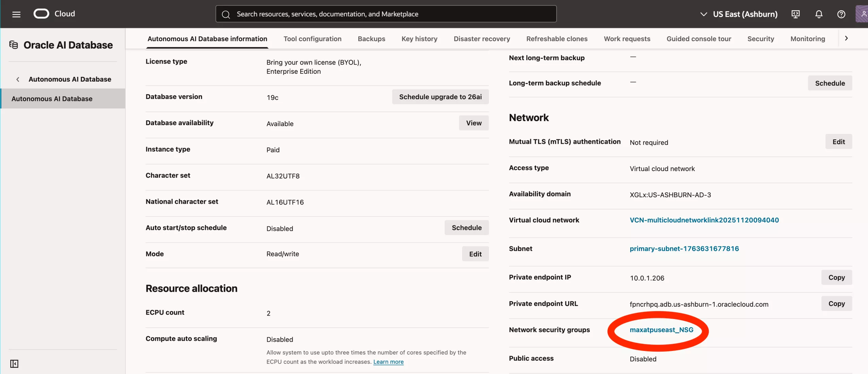Image resolution: width=868 pixels, height=374 pixels.
Task: Click the search resources field
Action: [386, 14]
